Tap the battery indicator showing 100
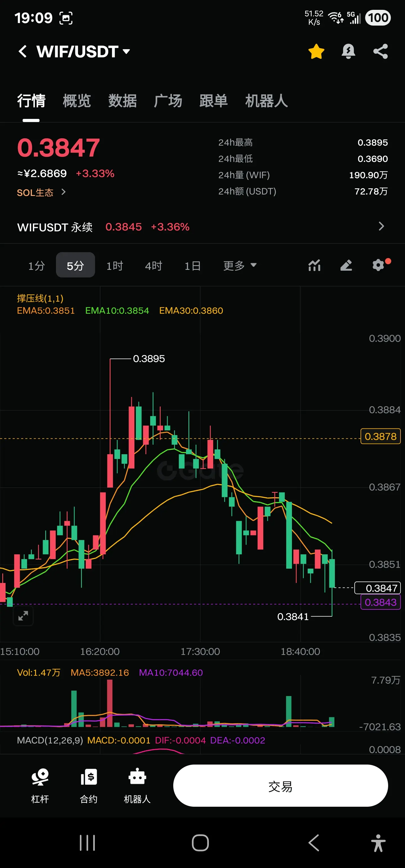405x868 pixels. 378,17
